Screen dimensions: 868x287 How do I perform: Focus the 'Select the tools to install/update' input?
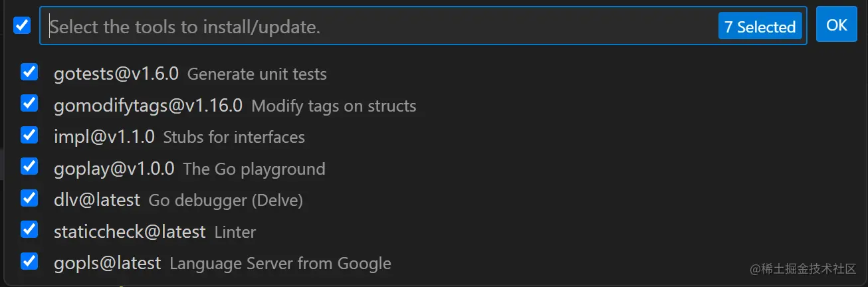tap(379, 27)
